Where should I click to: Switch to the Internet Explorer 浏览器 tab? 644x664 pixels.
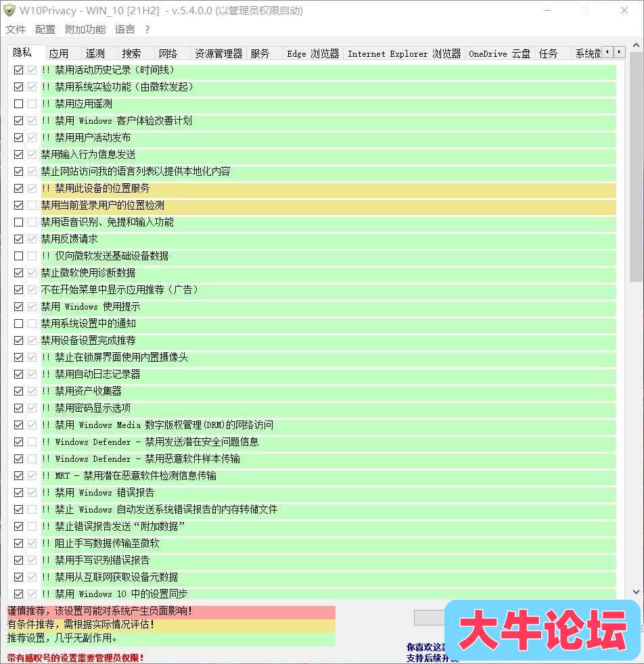pos(405,54)
